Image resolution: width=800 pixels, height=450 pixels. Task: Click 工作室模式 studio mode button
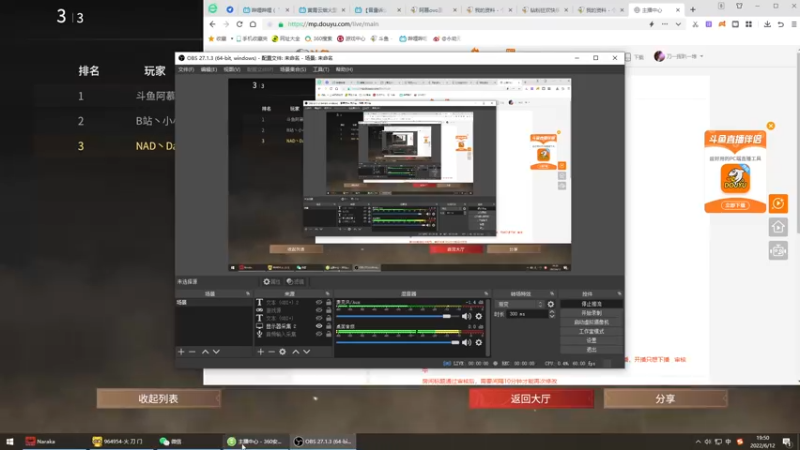click(x=591, y=332)
